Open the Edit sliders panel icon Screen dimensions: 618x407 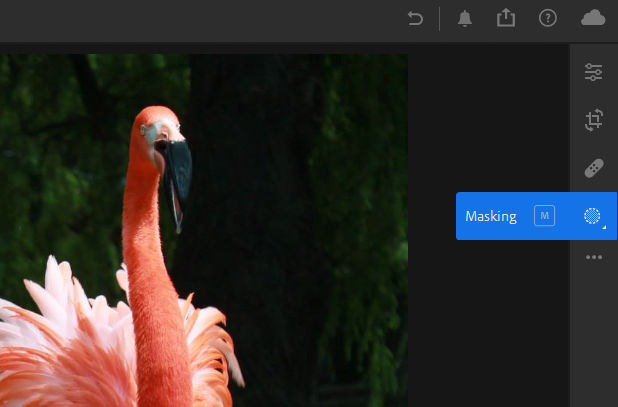point(594,72)
